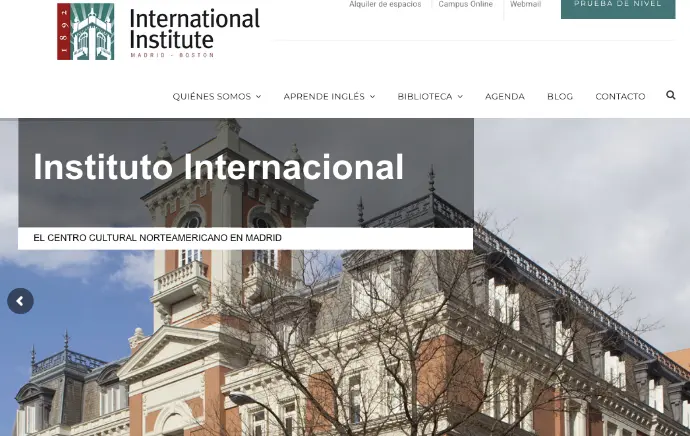This screenshot has height=436, width=690.
Task: Open the Aprende Inglés menu
Action: (324, 96)
